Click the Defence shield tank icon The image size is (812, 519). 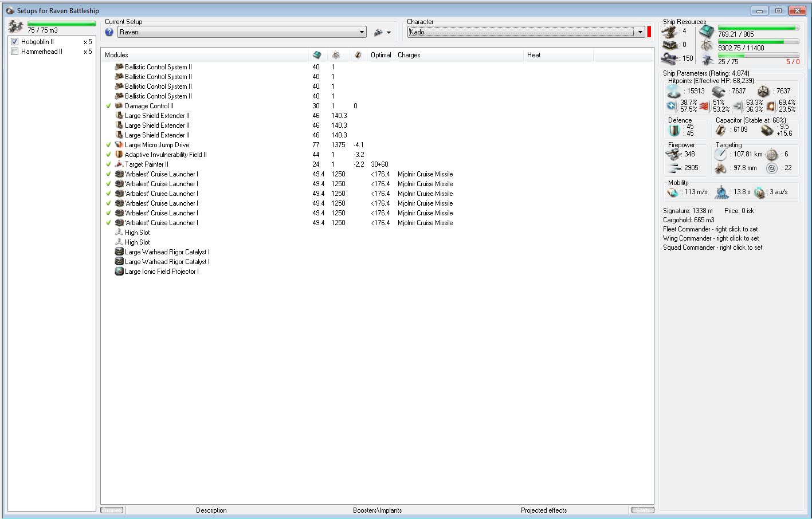[x=674, y=130]
